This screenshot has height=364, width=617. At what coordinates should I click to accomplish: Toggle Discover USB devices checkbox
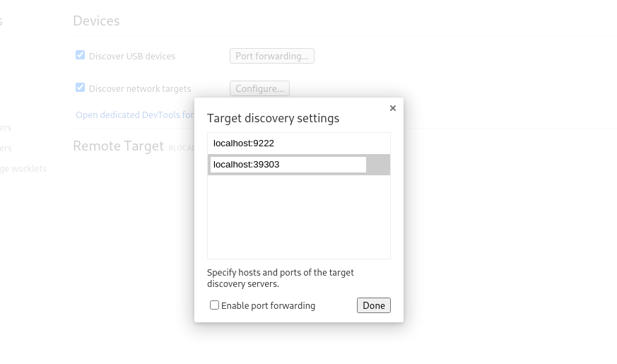click(x=80, y=55)
